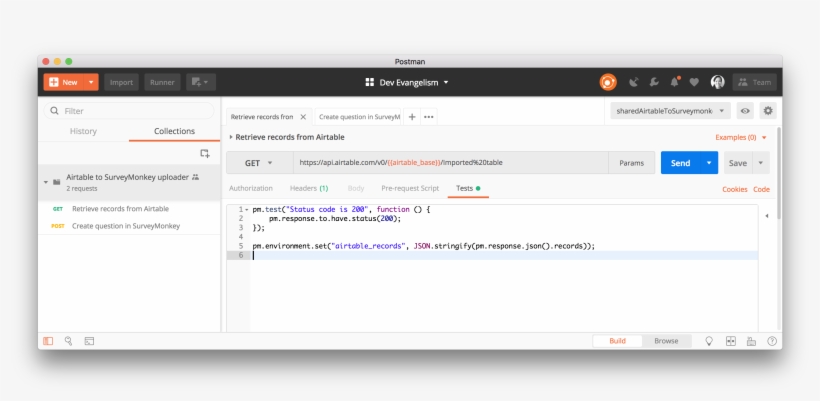Switch to the Collections tab
Viewport: 820px width, 401px height.
(x=174, y=131)
